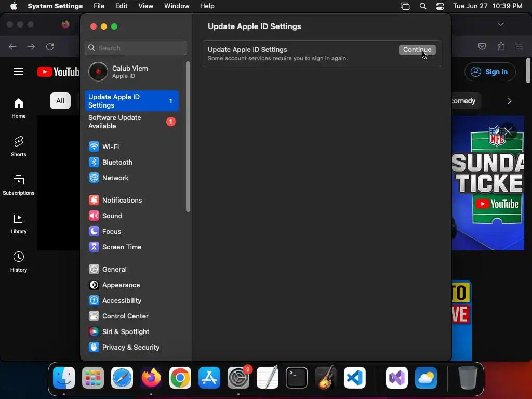Go forward in the Firefox window
Image resolution: width=532 pixels, height=399 pixels.
[x=31, y=46]
